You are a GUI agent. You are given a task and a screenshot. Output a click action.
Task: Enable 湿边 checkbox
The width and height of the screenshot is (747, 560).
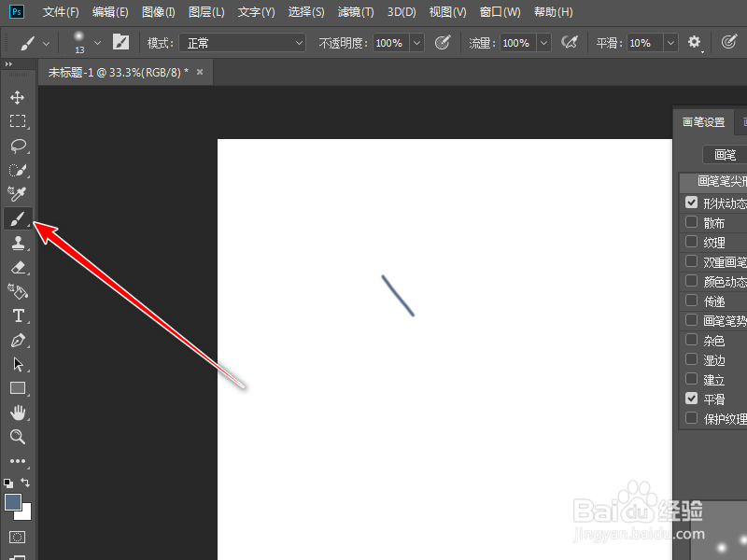(691, 359)
